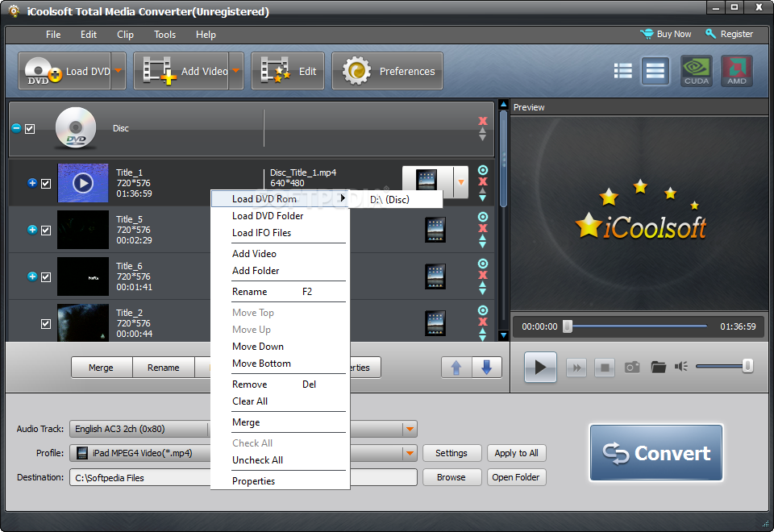Viewport: 774px width, 532px height.
Task: Uncheck the Title_1 checkbox
Action: [46, 184]
